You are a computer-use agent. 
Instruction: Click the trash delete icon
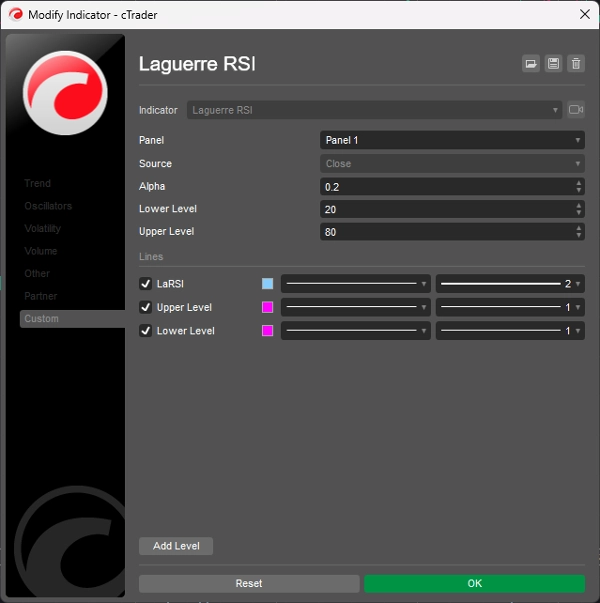click(x=575, y=64)
